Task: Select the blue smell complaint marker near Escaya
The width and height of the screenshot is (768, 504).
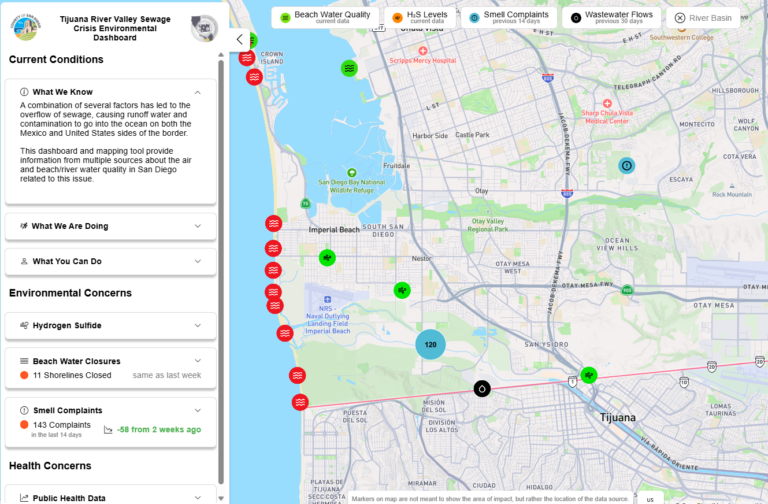Action: tap(626, 166)
